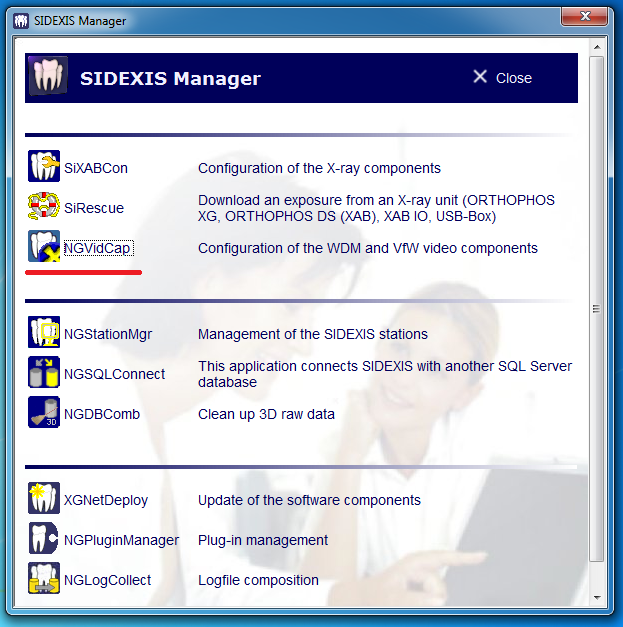Image resolution: width=623 pixels, height=627 pixels.
Task: Click the NGVidCap link
Action: pos(97,248)
